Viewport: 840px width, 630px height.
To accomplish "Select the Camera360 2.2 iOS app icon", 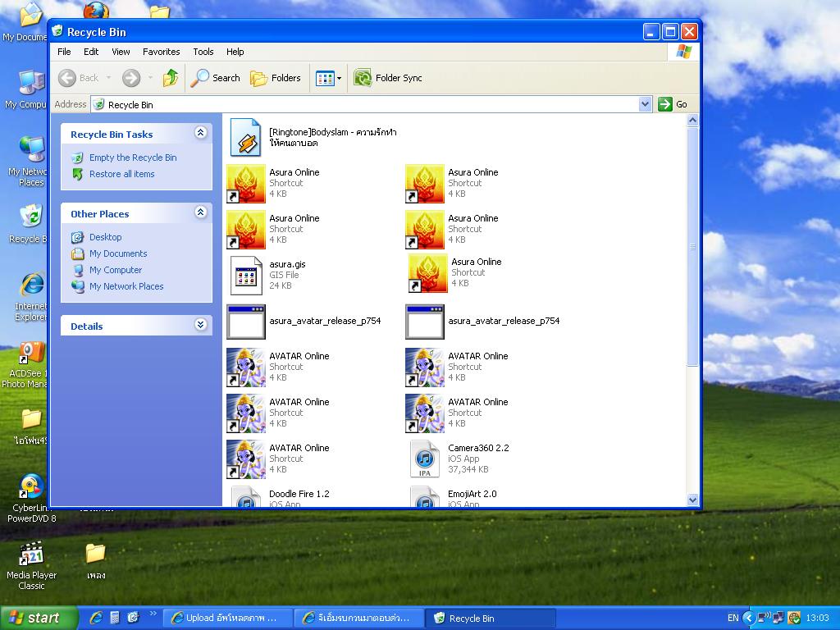I will click(x=425, y=459).
